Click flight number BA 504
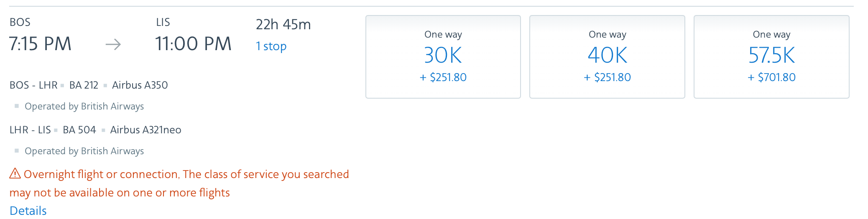Viewport: 868px width, 219px height. tap(79, 130)
